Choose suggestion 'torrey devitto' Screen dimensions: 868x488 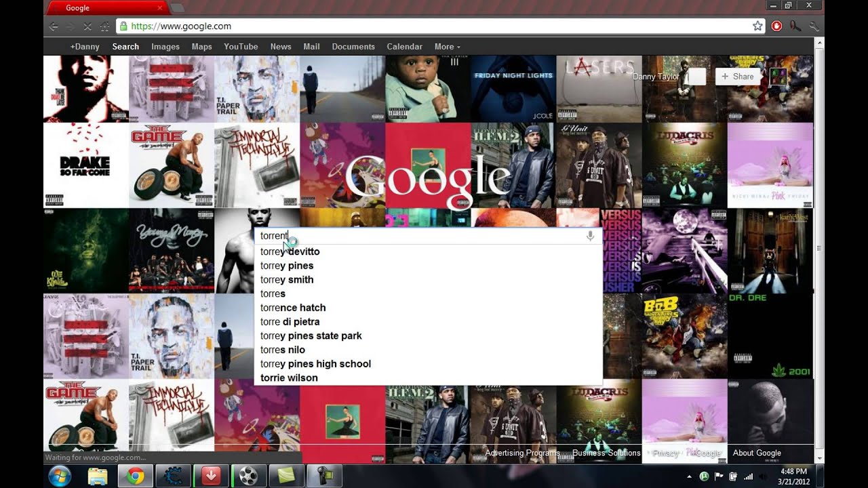(428, 251)
